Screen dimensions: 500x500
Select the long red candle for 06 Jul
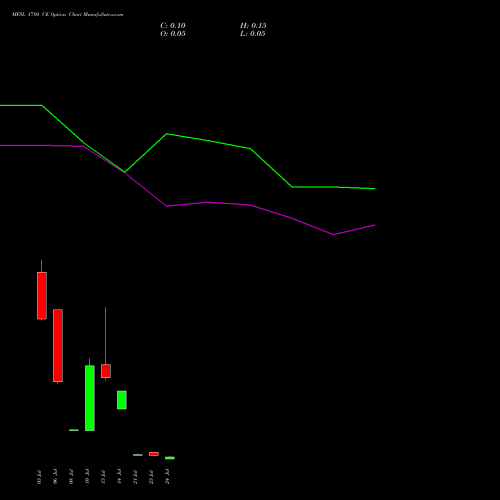pyautogui.click(x=58, y=346)
